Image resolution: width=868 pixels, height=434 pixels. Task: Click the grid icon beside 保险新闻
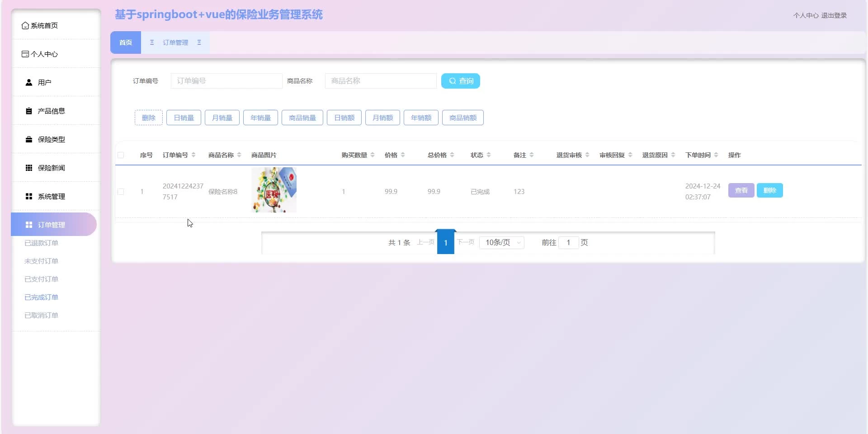[x=29, y=168]
